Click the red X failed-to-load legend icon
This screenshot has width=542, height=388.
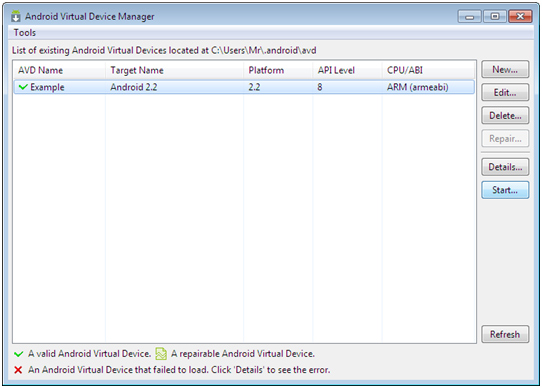pos(18,370)
